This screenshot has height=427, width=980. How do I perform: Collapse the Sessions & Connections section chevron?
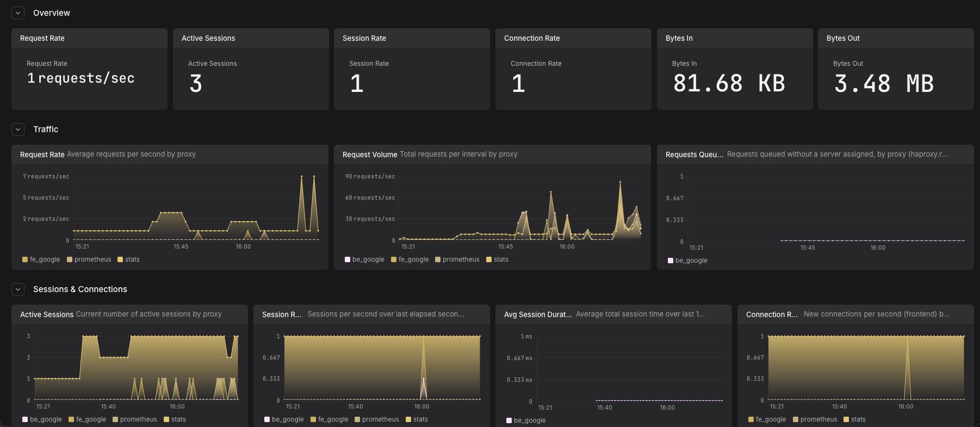click(18, 289)
